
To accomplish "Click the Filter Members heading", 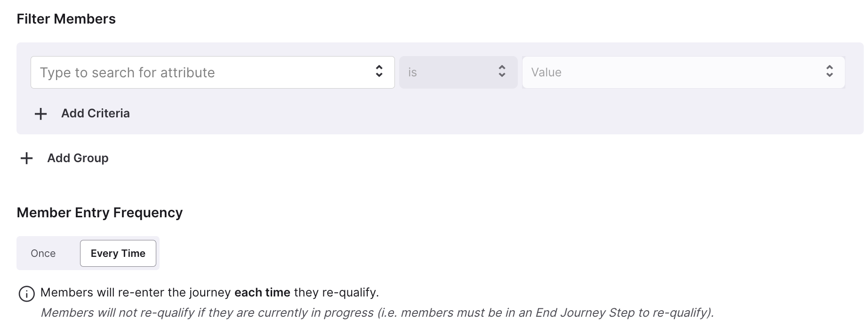I will coord(66,19).
